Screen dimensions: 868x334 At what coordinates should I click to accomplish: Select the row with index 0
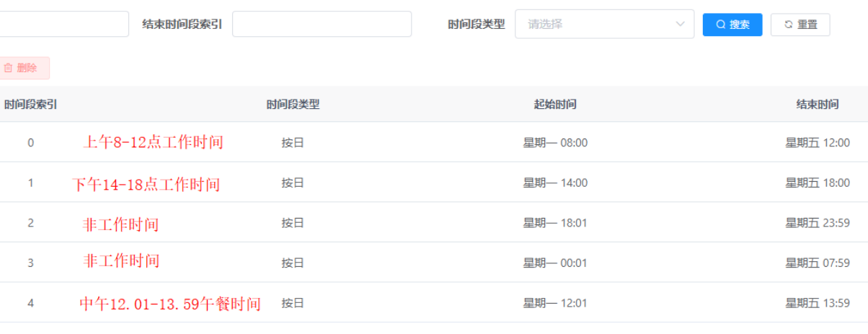tap(30, 143)
